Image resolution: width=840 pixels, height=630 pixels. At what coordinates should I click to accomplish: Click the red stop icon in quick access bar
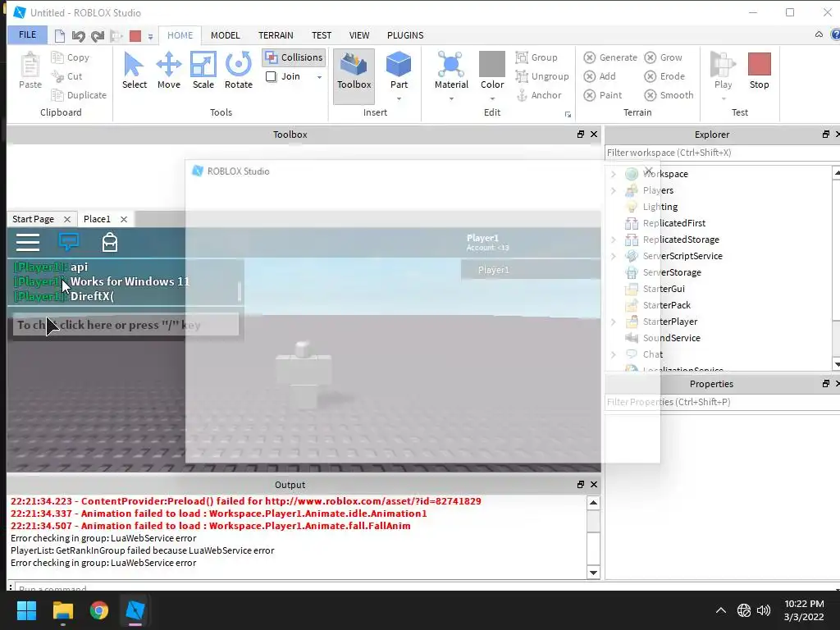(x=135, y=36)
